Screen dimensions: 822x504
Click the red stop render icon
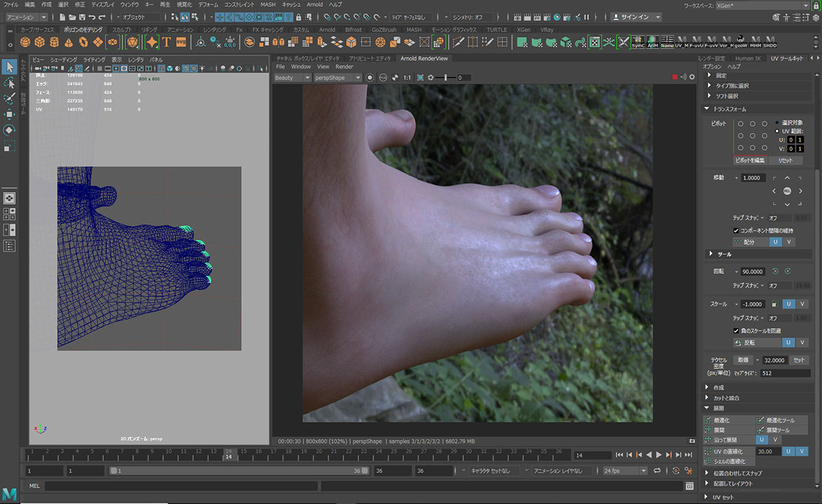(675, 77)
